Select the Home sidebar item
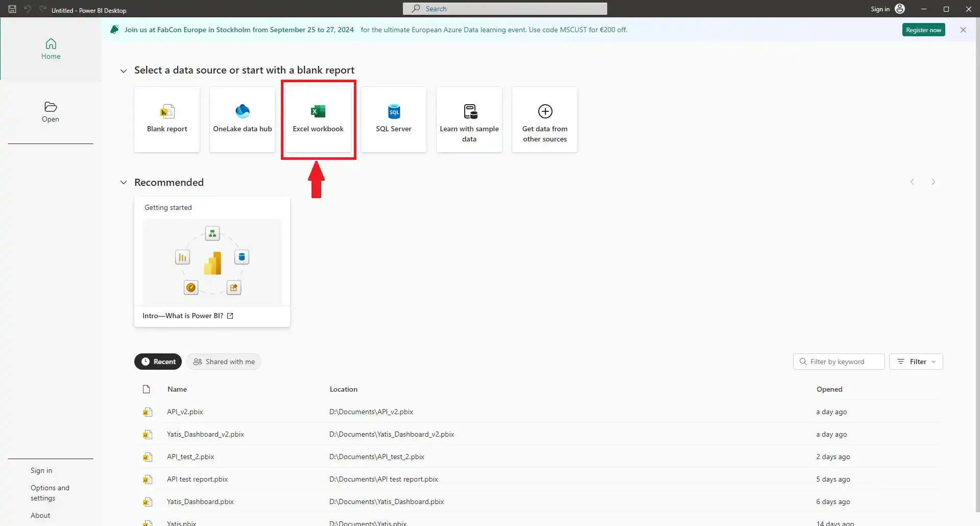The width and height of the screenshot is (980, 526). (x=50, y=48)
